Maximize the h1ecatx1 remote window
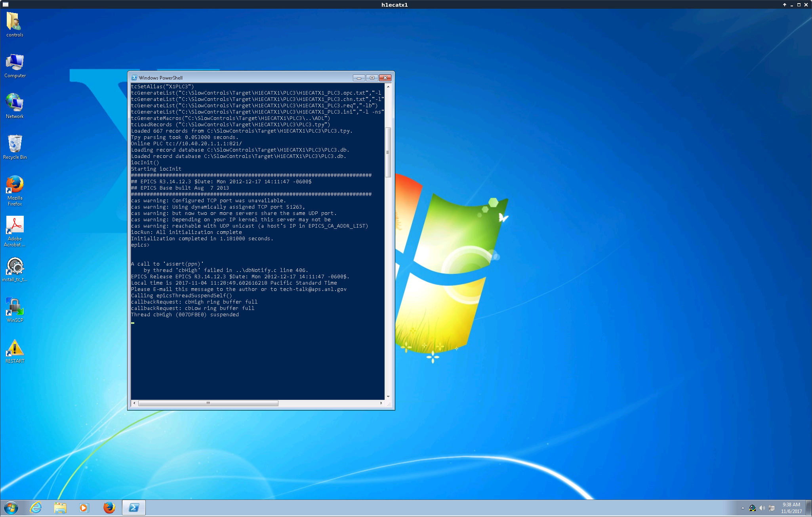Screen dimensions: 812x517 pos(799,5)
